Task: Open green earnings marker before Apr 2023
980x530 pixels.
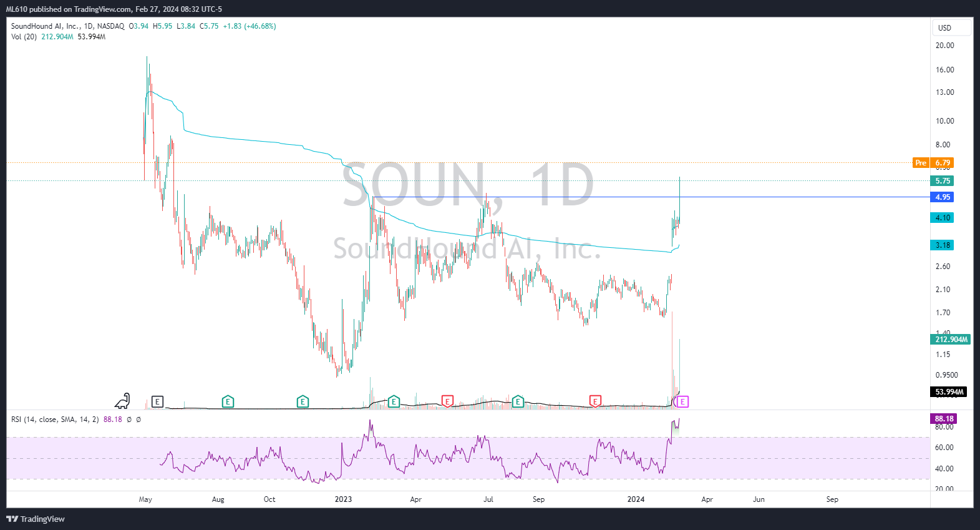Action: [394, 401]
